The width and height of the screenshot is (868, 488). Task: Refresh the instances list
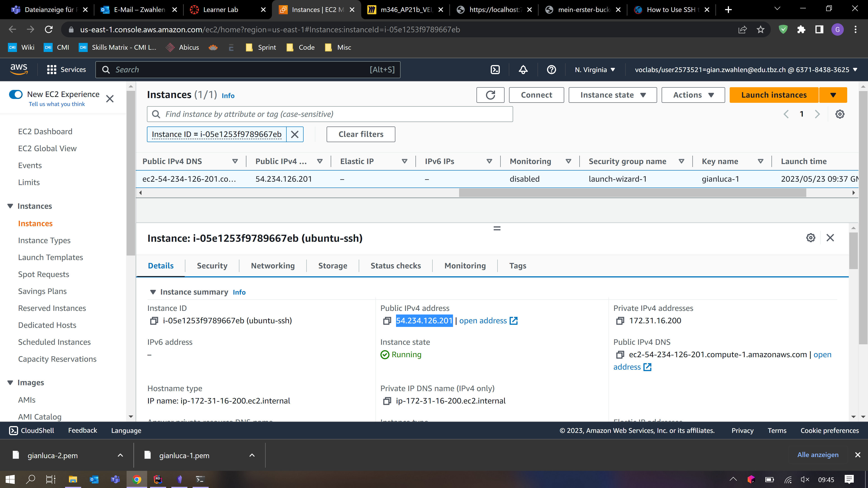(x=490, y=95)
